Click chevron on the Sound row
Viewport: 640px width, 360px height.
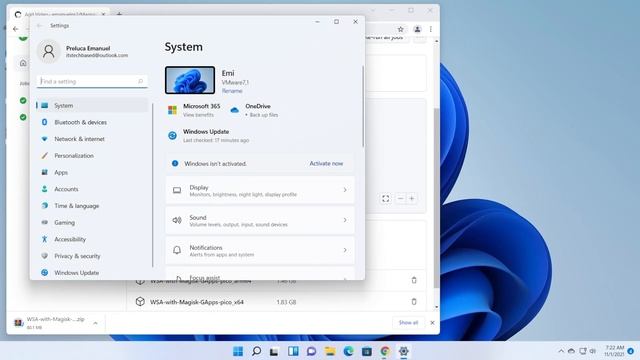pos(345,220)
